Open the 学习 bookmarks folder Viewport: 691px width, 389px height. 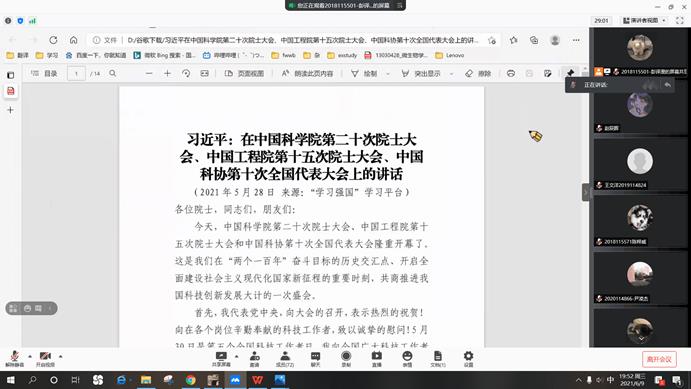pos(47,56)
